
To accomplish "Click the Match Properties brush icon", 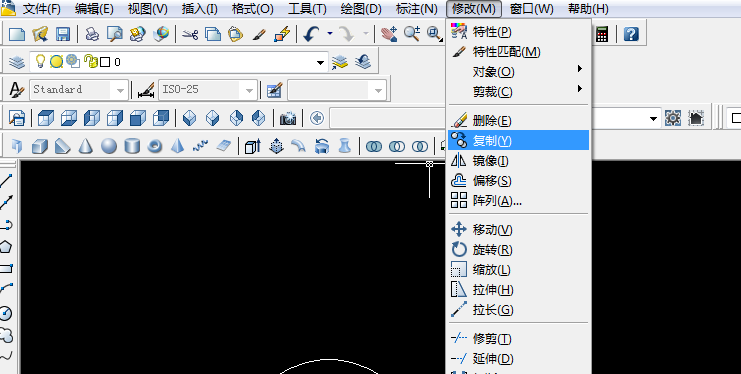I will point(259,34).
